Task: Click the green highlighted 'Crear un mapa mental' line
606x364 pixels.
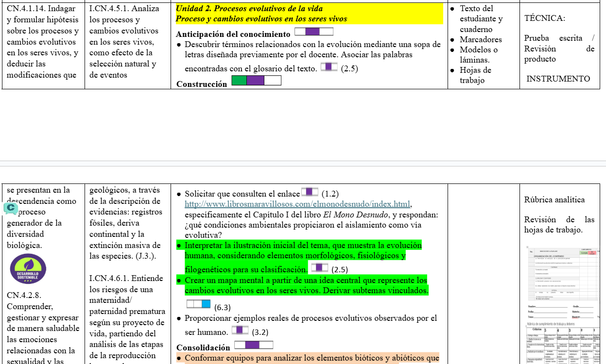Action: [x=306, y=285]
